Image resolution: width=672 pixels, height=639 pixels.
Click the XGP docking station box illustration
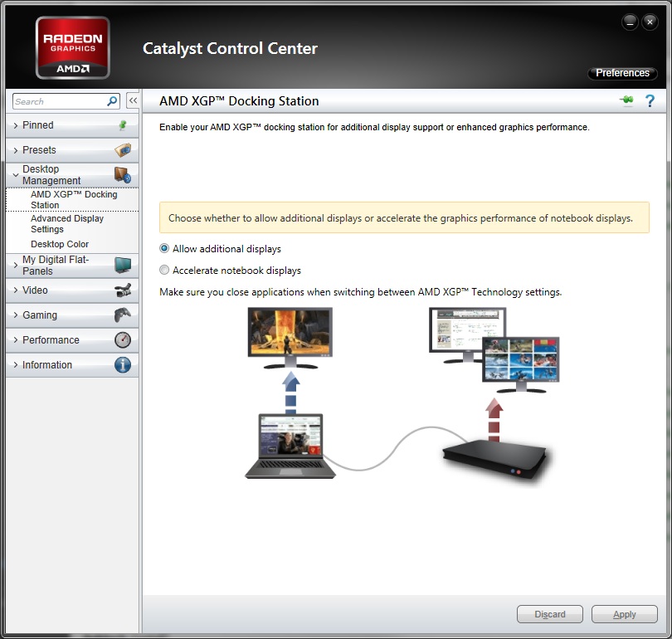pos(494,461)
